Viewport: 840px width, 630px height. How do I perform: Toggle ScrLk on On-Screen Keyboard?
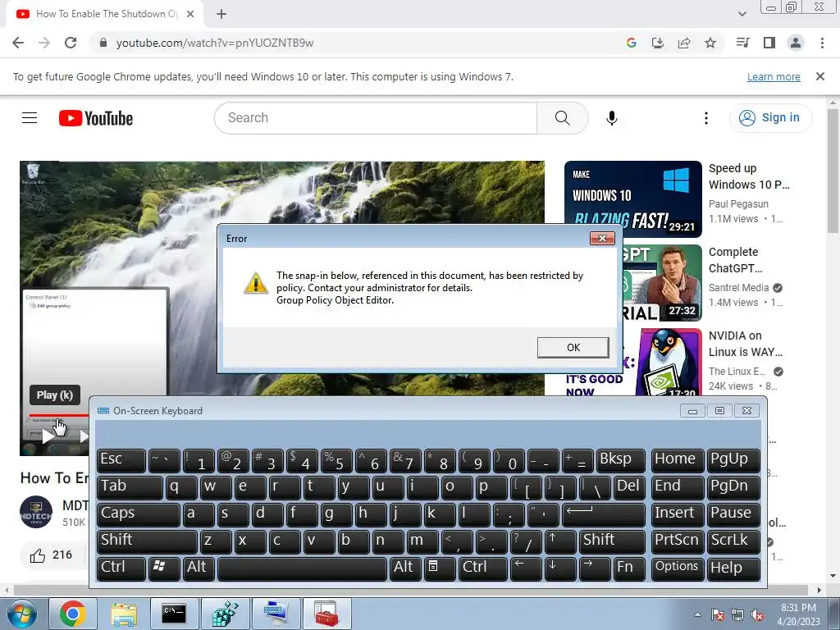(x=733, y=541)
